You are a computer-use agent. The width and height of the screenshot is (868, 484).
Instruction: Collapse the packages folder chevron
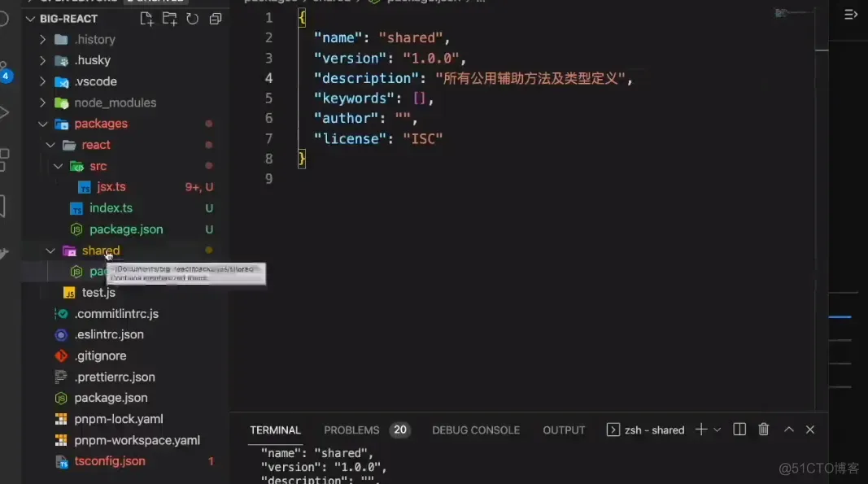(42, 124)
